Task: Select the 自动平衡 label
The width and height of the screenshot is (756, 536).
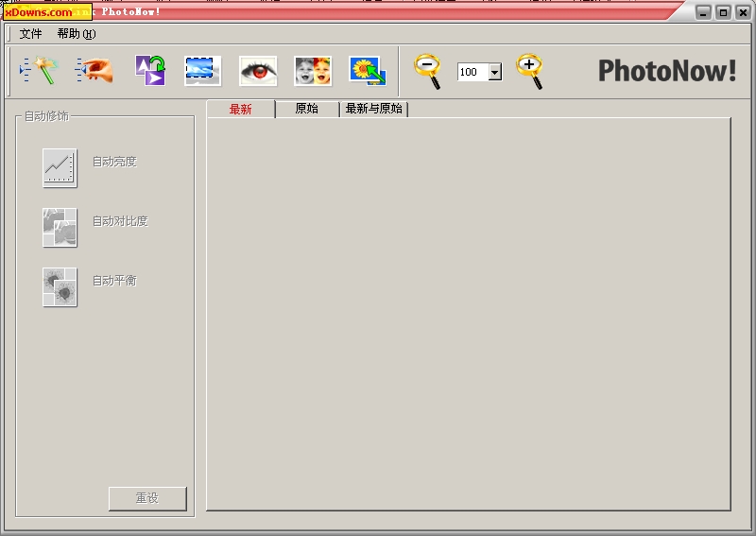Action: click(x=114, y=281)
